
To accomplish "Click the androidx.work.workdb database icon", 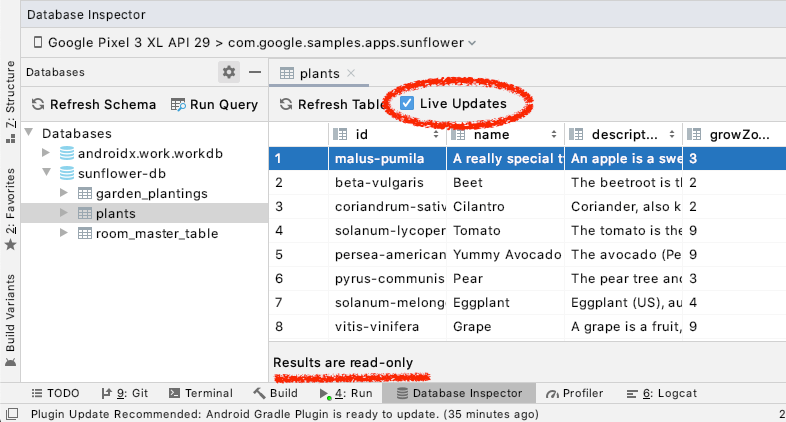I will (67, 153).
